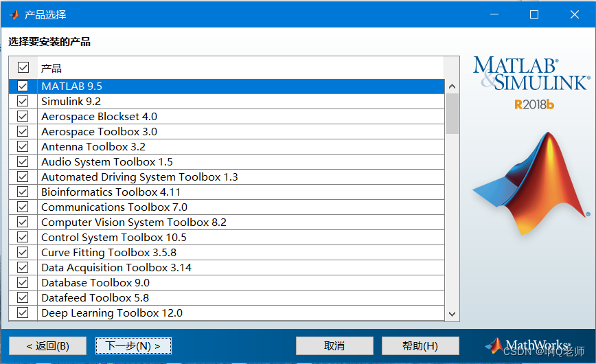596x364 pixels.
Task: Open help with 帮助(H) button
Action: [x=420, y=345]
